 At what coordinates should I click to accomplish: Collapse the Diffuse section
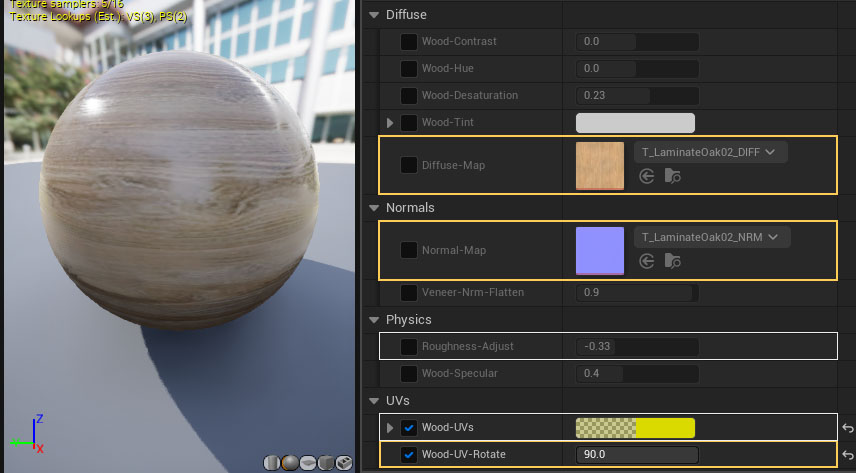(374, 15)
